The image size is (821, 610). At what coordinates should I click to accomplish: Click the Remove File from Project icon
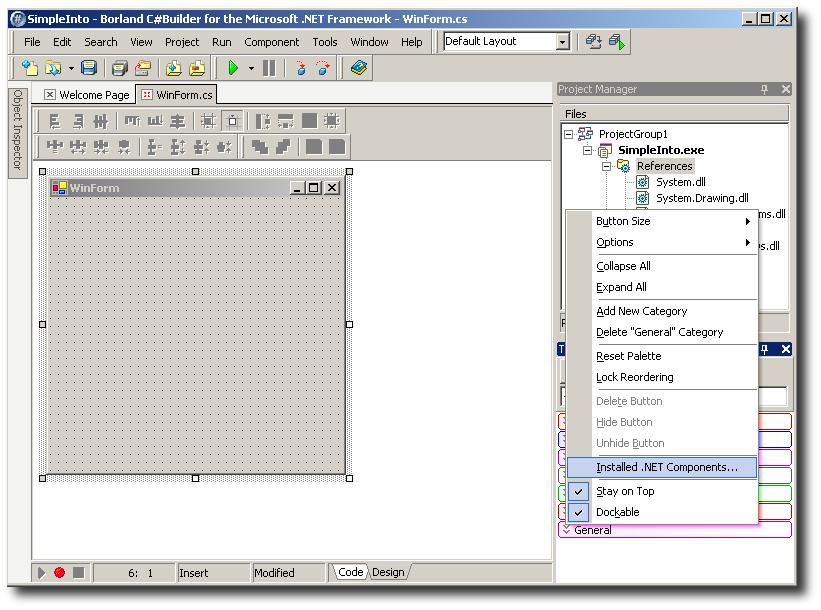197,68
